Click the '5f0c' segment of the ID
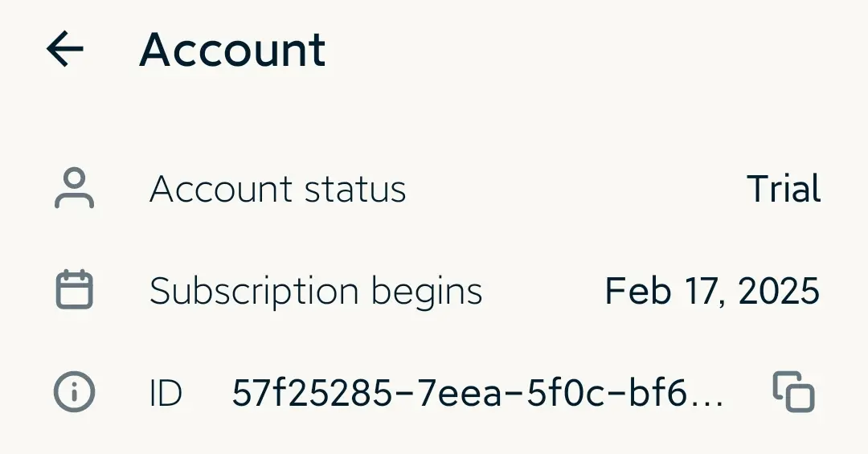 pyautogui.click(x=565, y=393)
